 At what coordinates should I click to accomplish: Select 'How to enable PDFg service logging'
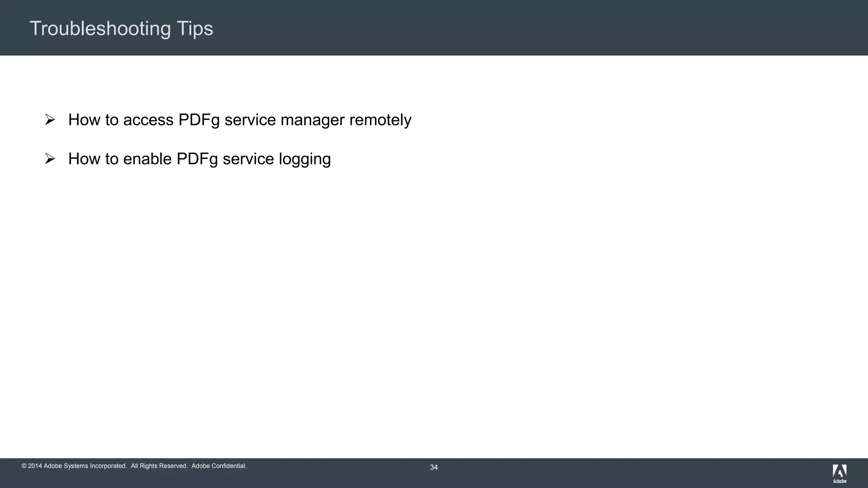point(199,159)
